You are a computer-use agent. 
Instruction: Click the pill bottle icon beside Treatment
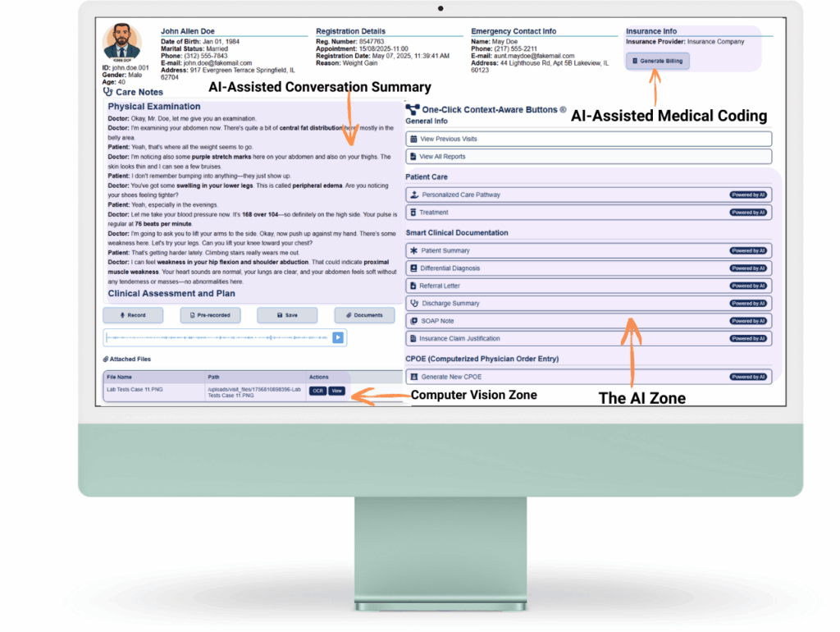coord(414,213)
